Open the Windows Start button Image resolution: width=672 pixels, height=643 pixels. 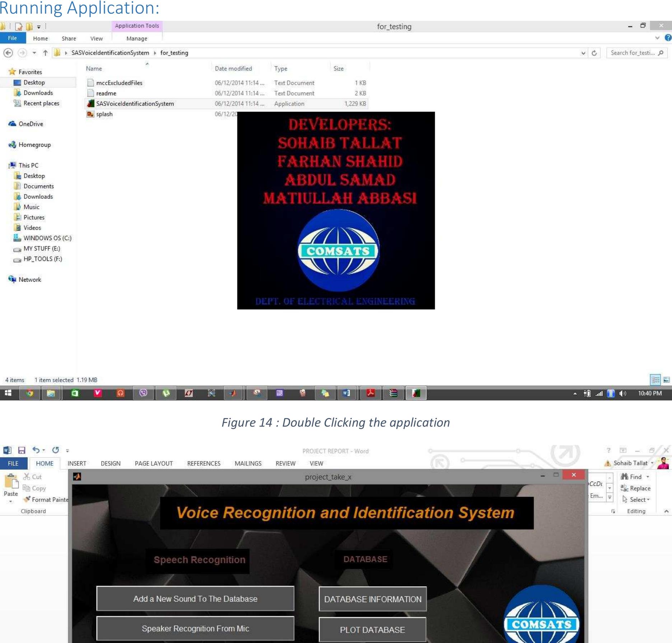point(9,394)
